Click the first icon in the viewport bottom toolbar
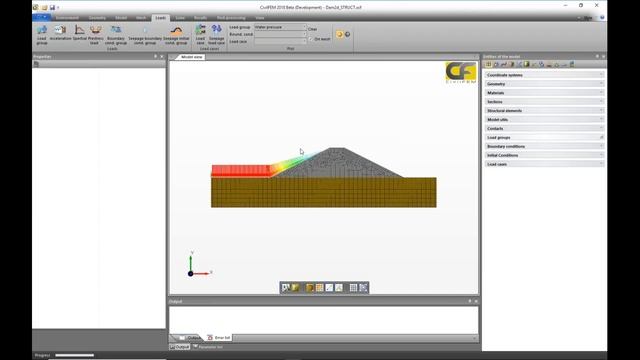Screen dimensions: 640x360 (286, 288)
